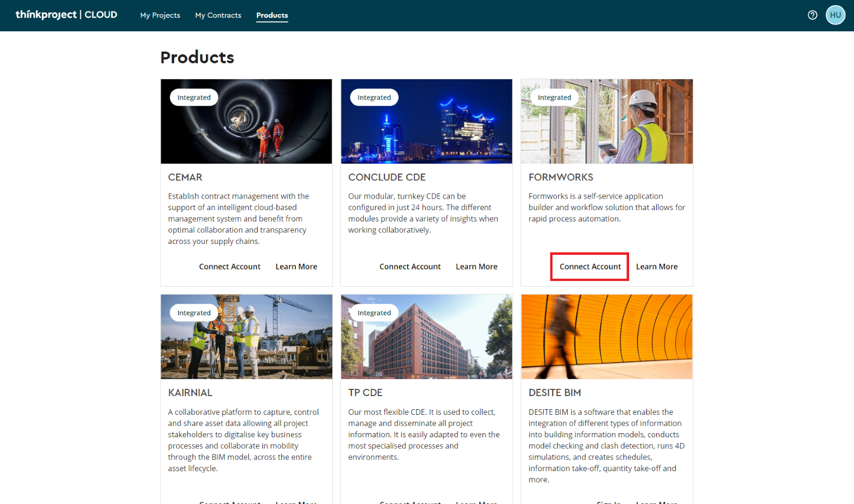Click the KAIRNIAL description text
854x504 pixels.
pyautogui.click(x=243, y=440)
